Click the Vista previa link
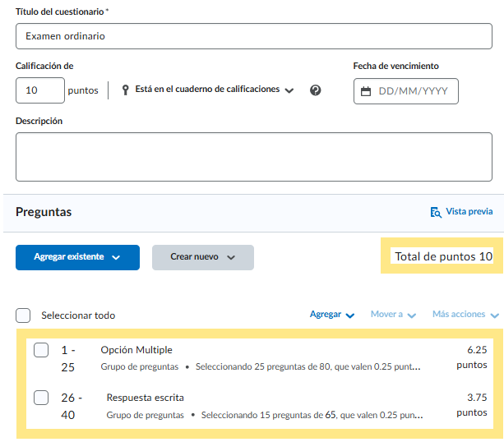The image size is (504, 442). 469,212
